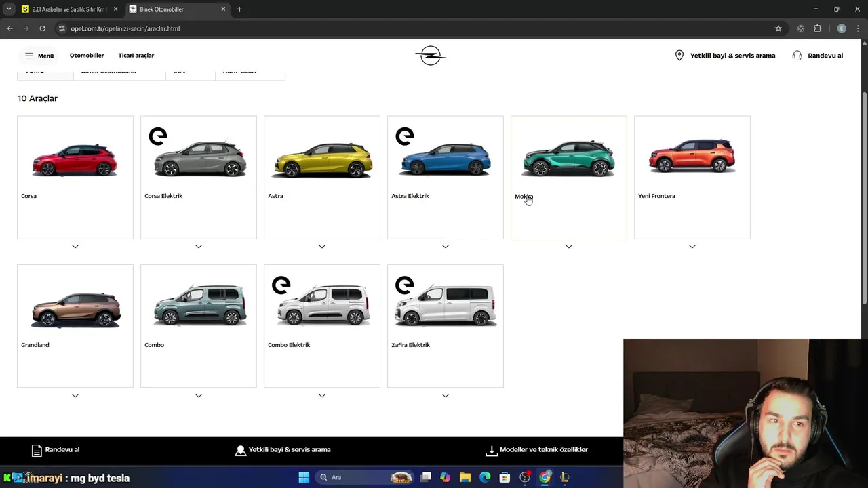Expand the chevron under Grandland

coord(75,395)
